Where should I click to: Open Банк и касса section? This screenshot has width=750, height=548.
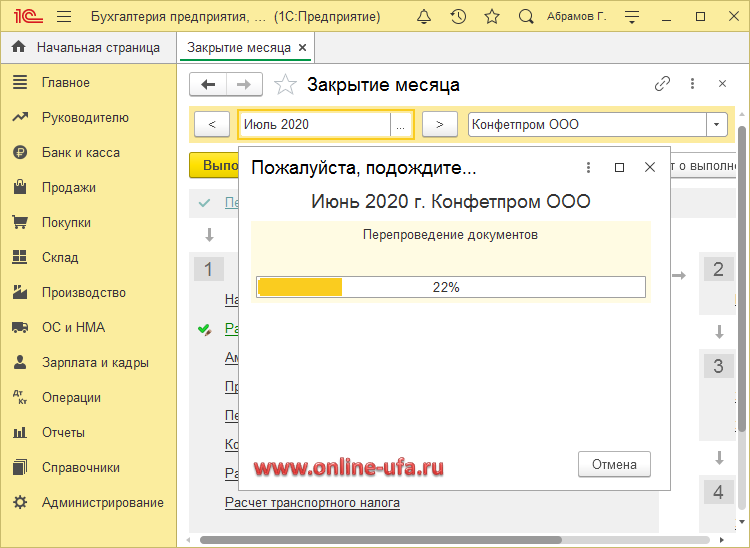pos(81,153)
